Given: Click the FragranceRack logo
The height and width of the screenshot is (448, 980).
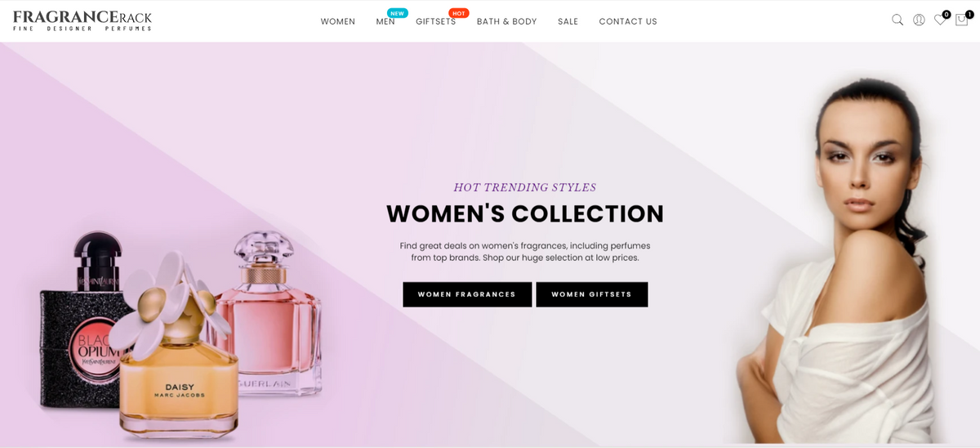Looking at the screenshot, I should (82, 21).
